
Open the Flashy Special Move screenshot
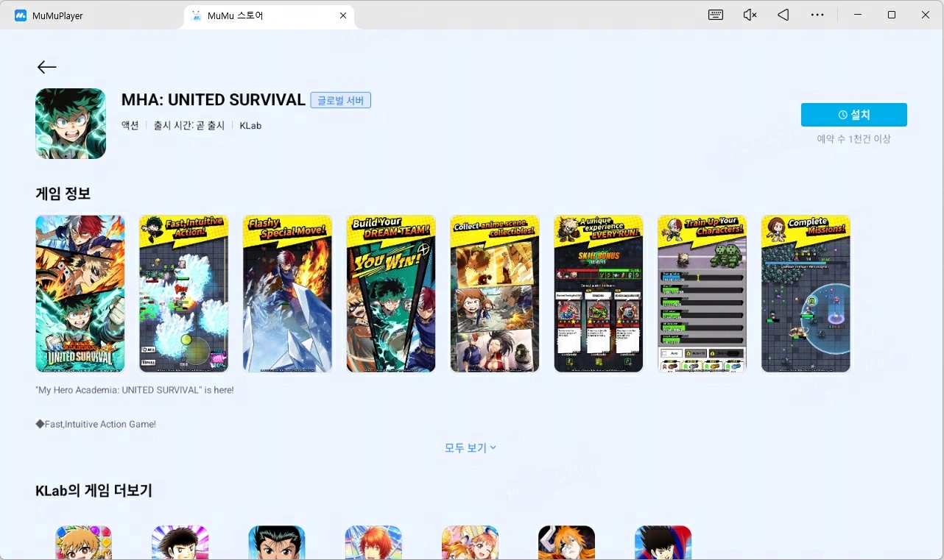pos(287,294)
